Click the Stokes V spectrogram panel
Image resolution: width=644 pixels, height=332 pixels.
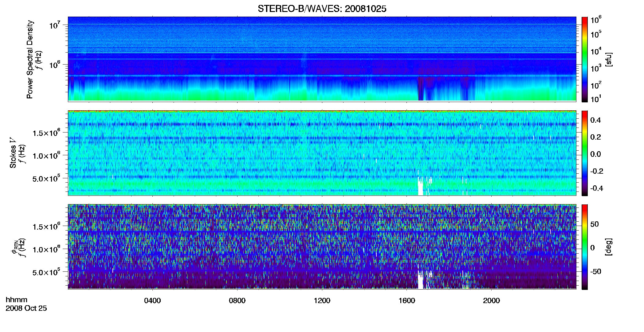tap(322, 153)
